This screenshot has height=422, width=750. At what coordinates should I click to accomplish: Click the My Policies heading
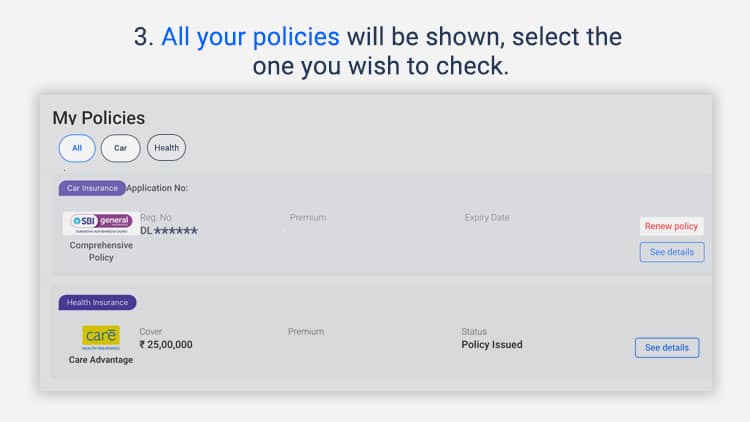[99, 118]
